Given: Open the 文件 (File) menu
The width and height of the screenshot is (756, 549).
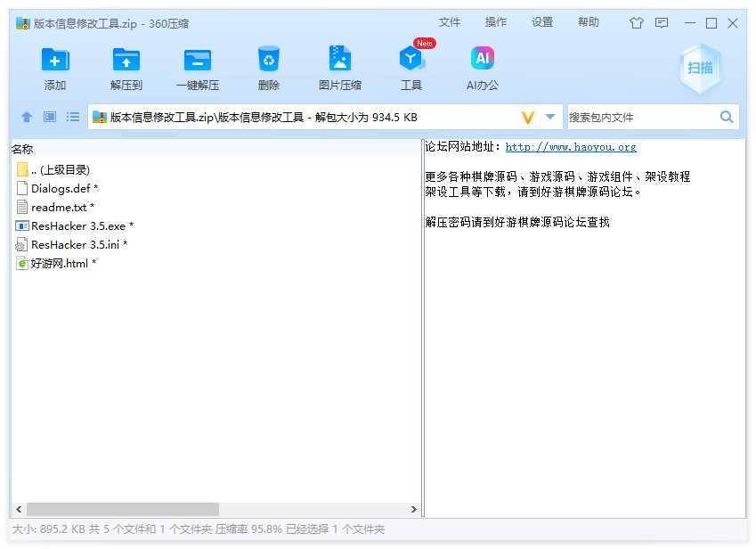Looking at the screenshot, I should [450, 22].
